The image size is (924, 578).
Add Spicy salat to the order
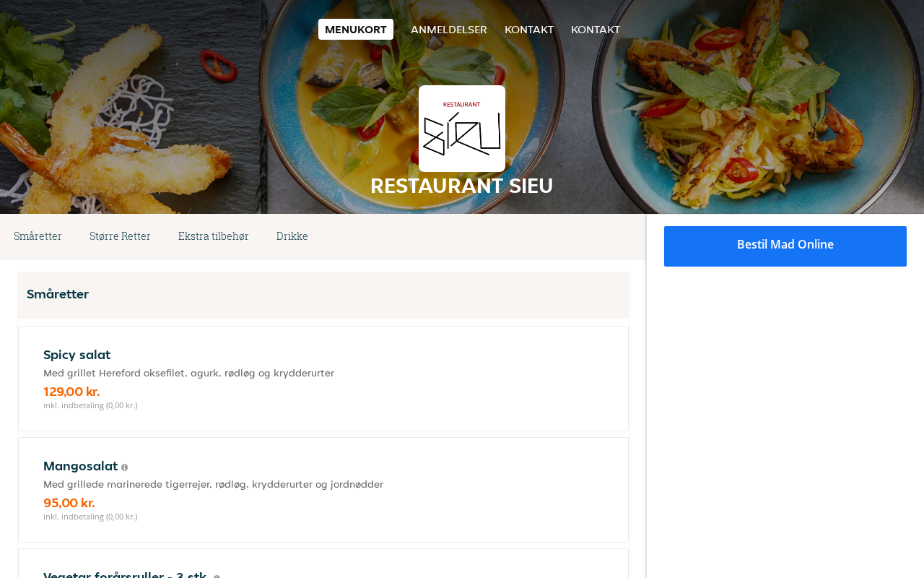323,379
